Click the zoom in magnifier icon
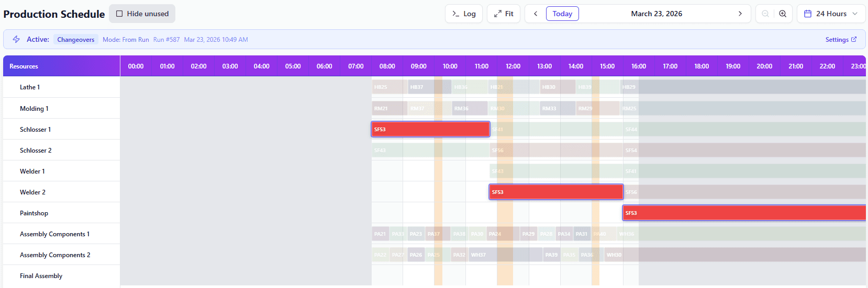Screen dimensions: 868x288 click(x=783, y=14)
